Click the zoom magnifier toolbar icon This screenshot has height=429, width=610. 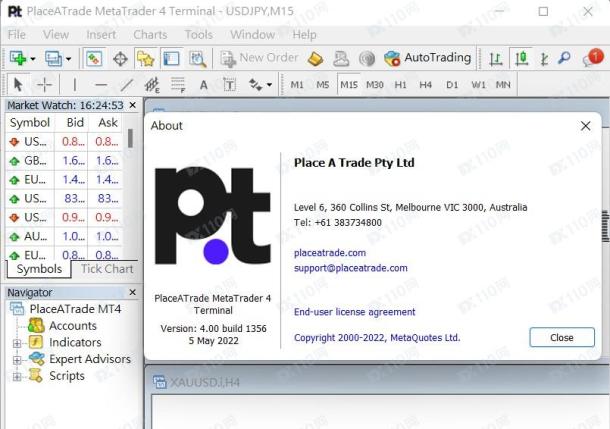click(564, 58)
